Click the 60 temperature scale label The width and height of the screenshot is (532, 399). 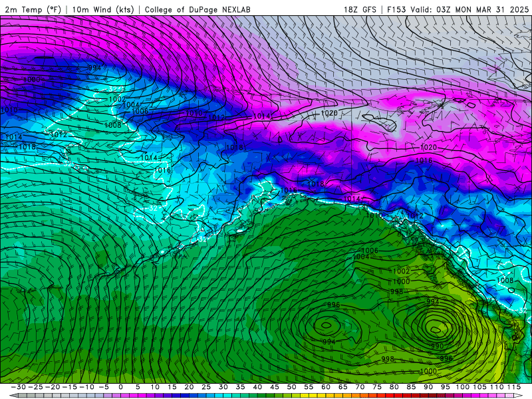pyautogui.click(x=326, y=387)
